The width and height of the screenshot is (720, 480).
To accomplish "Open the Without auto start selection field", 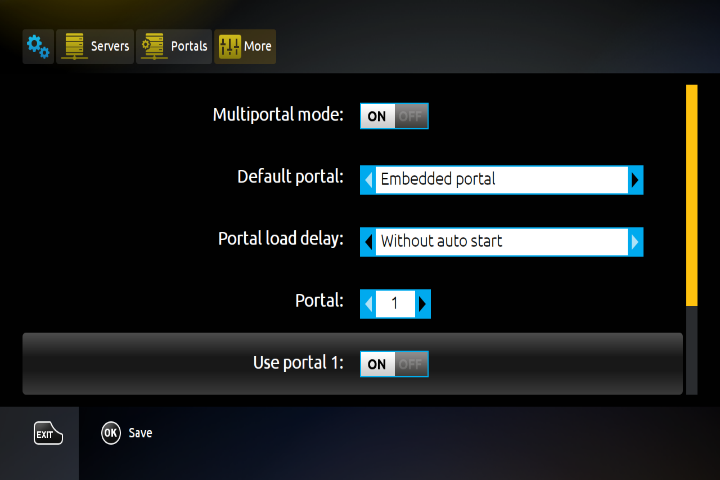I will coord(501,242).
